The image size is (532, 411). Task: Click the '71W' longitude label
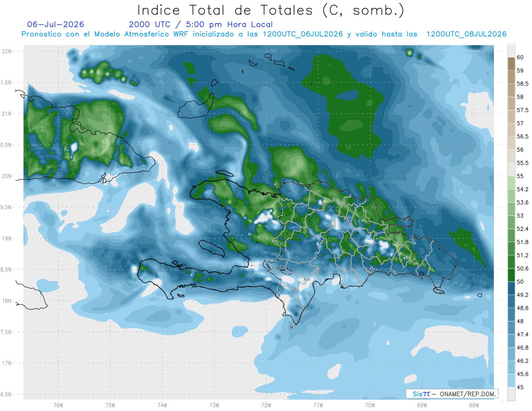pos(318,405)
